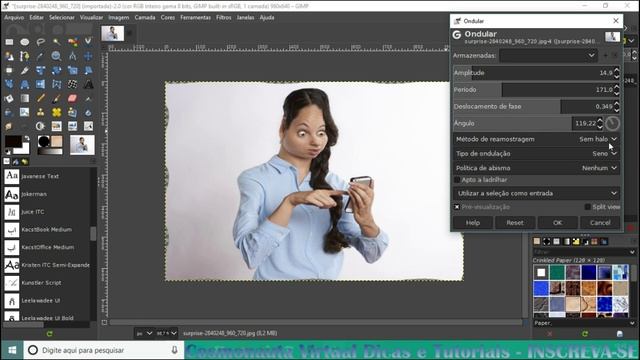Select the Ellipse Select tool
This screenshot has width=640, height=360.
click(24, 42)
